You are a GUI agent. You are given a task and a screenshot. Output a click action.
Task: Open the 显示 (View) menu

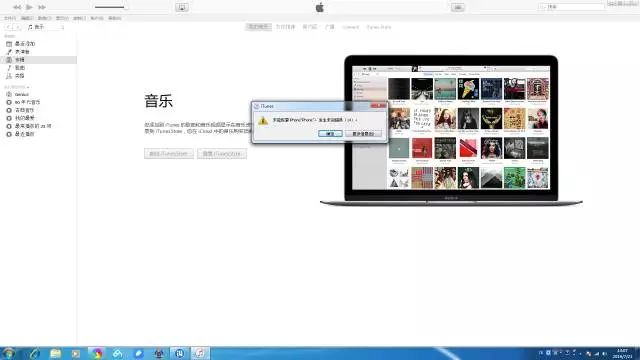pos(62,18)
